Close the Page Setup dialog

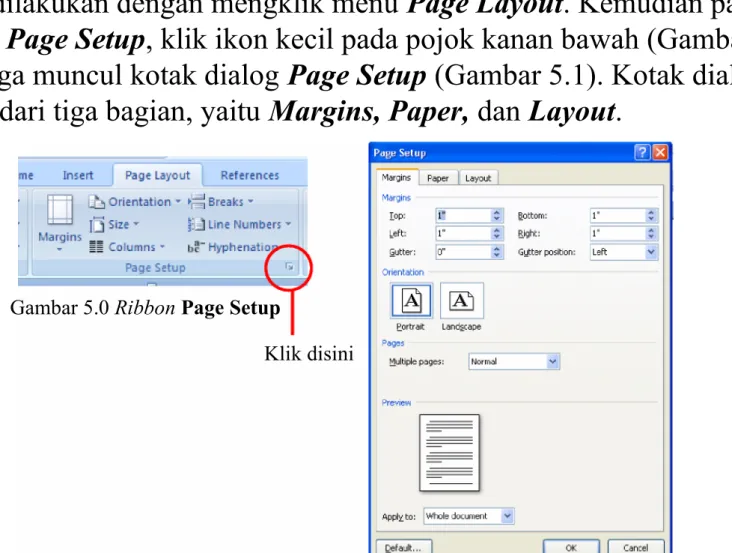pos(660,153)
